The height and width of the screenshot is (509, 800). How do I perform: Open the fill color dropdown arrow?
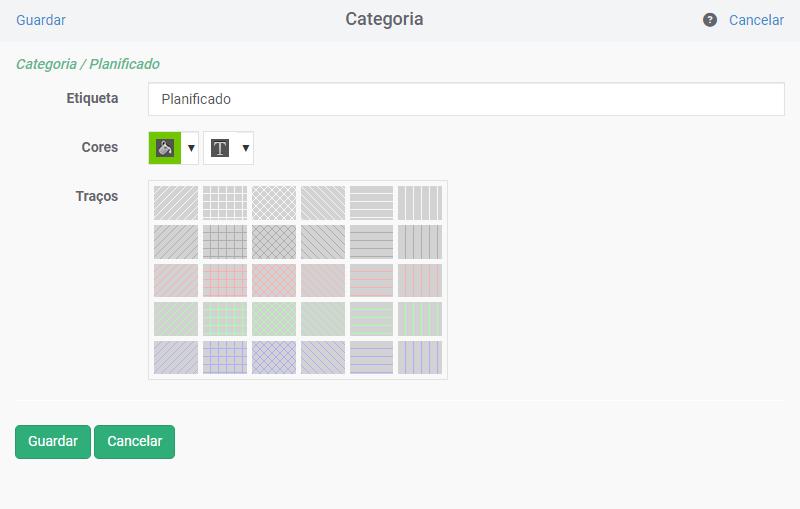(191, 148)
